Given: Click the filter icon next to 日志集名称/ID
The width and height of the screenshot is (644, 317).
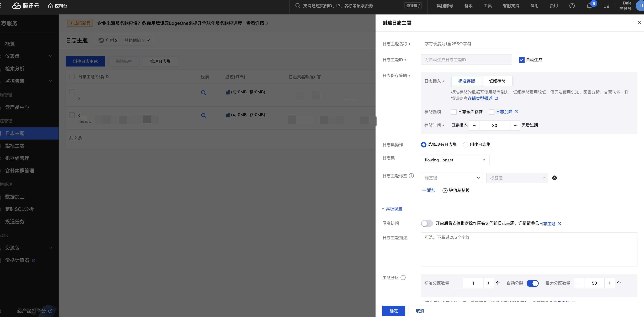Looking at the screenshot, I should [319, 77].
